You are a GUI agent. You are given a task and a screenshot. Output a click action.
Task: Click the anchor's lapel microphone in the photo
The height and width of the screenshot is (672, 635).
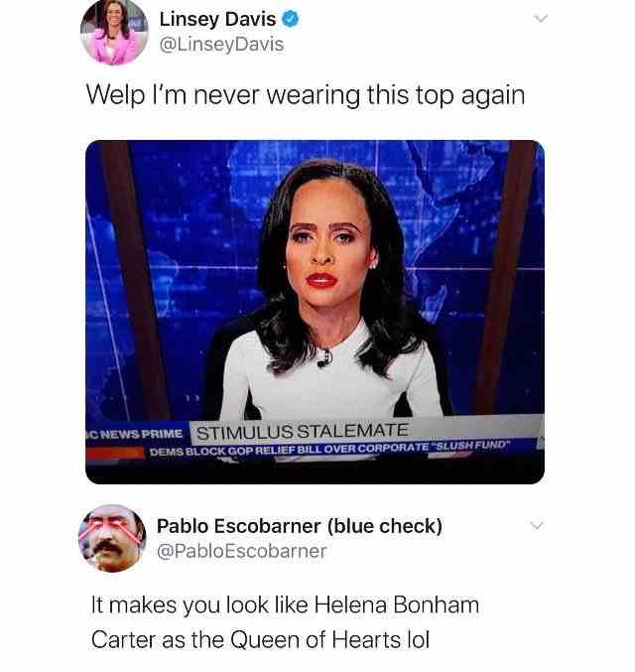pyautogui.click(x=324, y=358)
